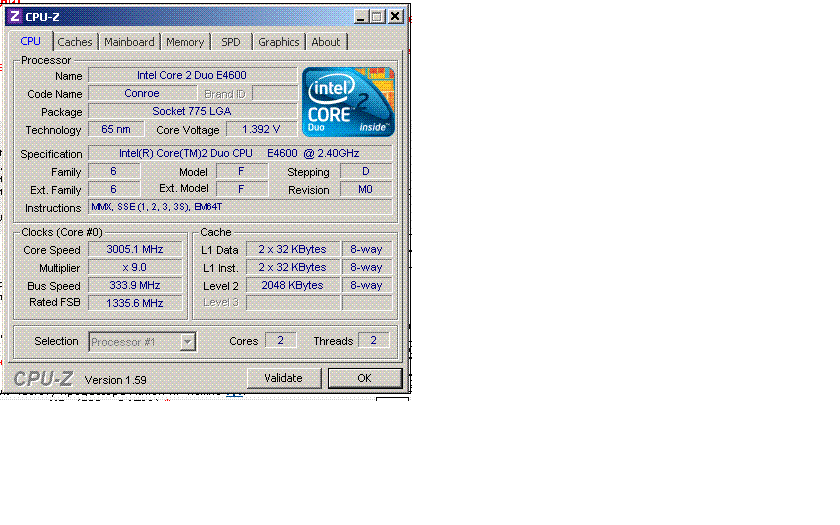The image size is (840, 525).
Task: Go to the SPD tab
Action: (x=231, y=42)
